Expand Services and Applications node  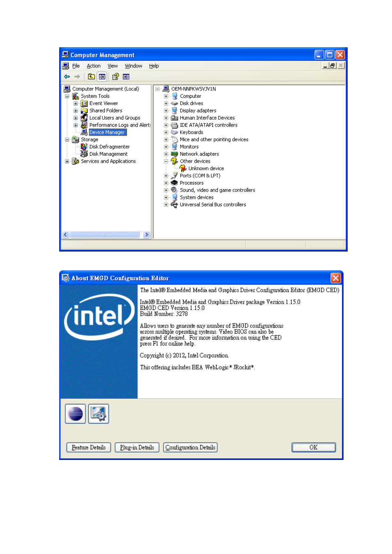pos(67,162)
